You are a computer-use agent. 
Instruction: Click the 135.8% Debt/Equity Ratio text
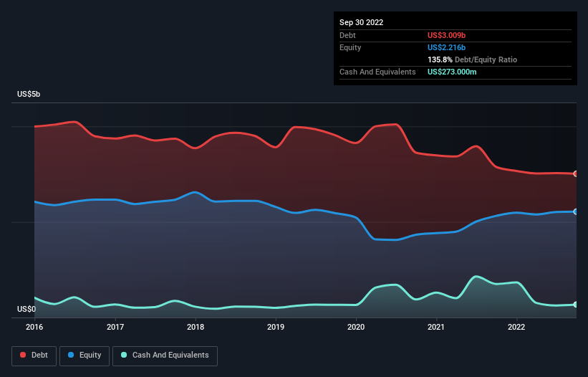[472, 59]
